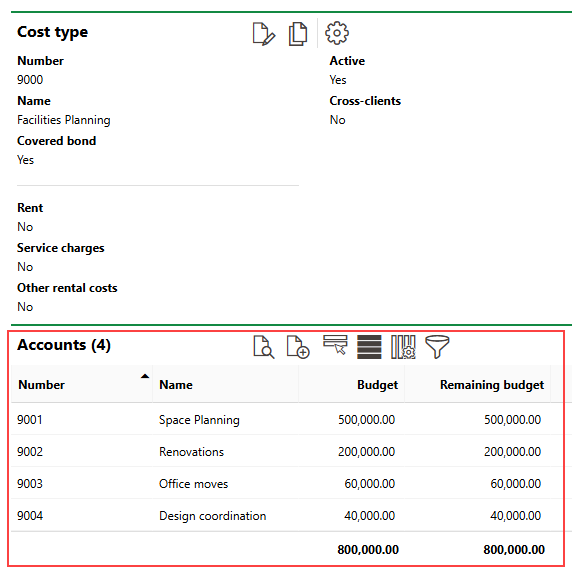The height and width of the screenshot is (571, 572).
Task: Select account number 9002
Action: 30,452
